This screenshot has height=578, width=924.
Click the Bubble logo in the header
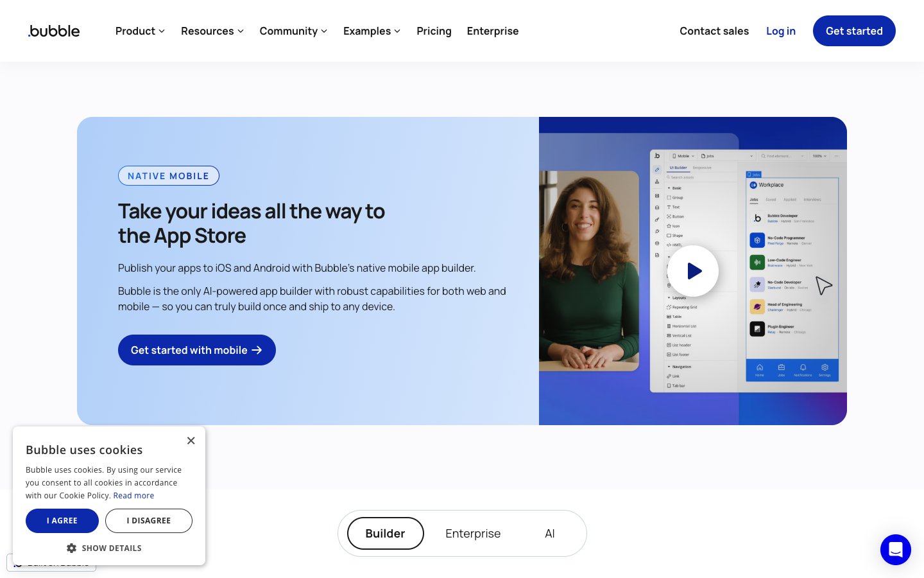point(54,31)
